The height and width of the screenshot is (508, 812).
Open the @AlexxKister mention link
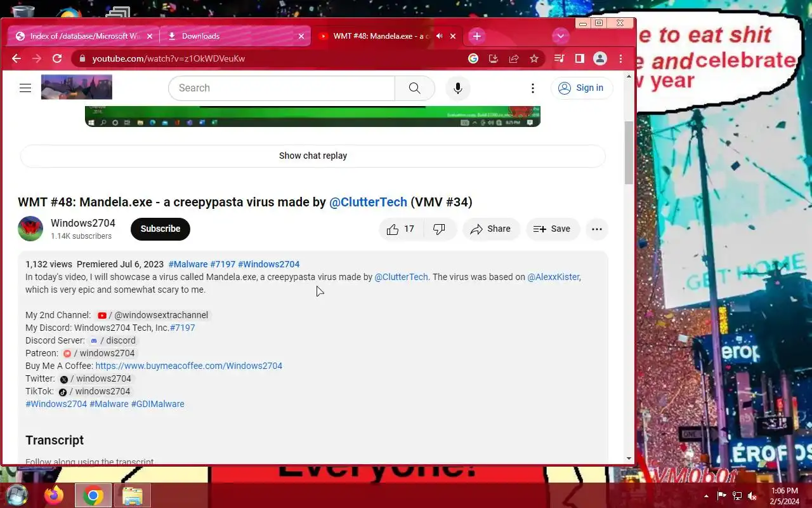(x=553, y=277)
